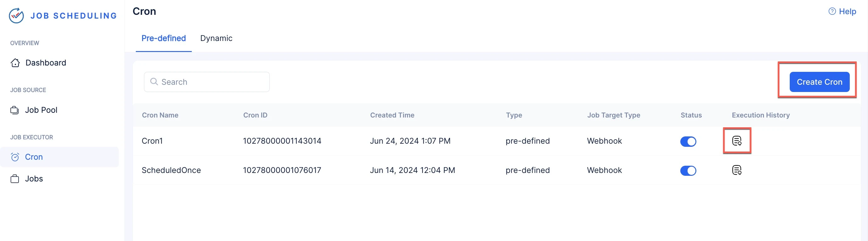Switch to the Dynamic tab

click(216, 38)
